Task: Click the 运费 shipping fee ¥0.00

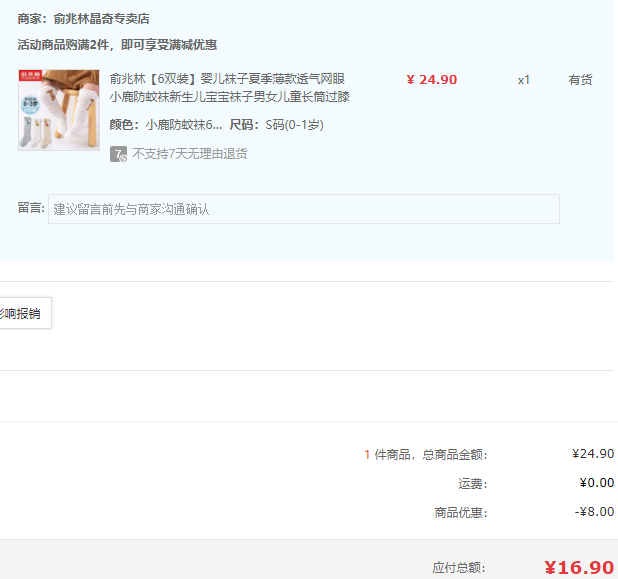Action: 597,483
